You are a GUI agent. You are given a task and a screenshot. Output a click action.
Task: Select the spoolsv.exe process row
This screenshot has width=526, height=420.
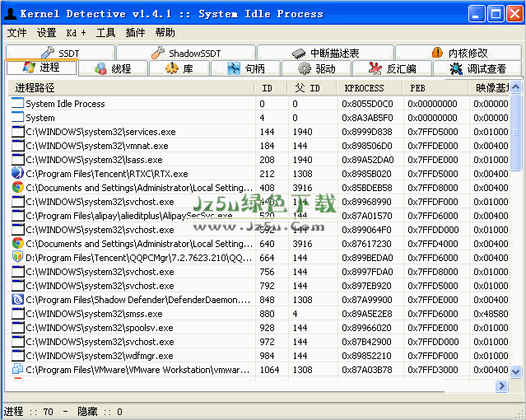tap(258, 327)
